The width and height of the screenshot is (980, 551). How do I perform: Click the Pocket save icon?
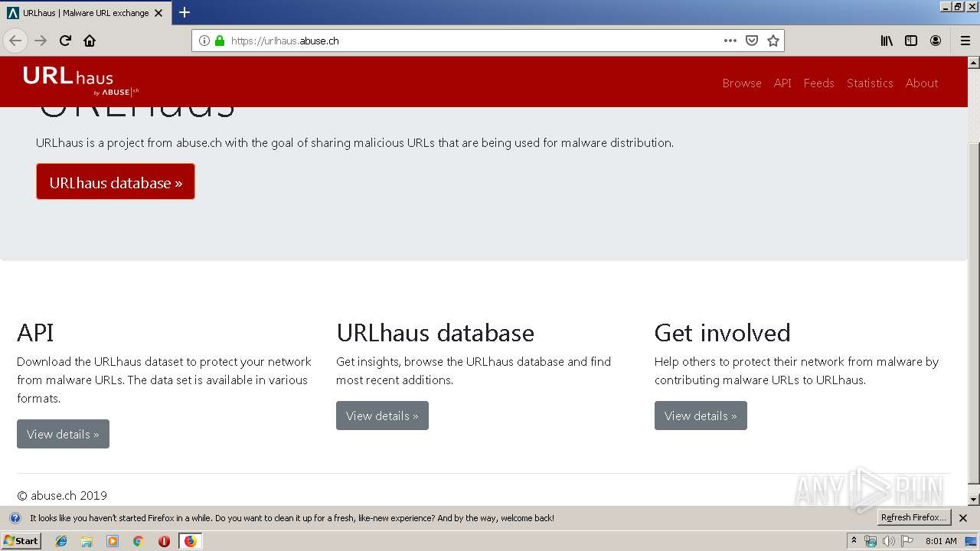click(x=752, y=41)
